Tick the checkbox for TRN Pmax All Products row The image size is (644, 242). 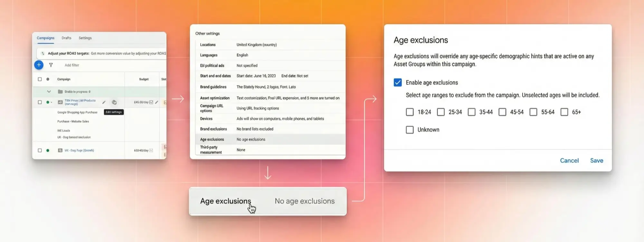pos(40,102)
